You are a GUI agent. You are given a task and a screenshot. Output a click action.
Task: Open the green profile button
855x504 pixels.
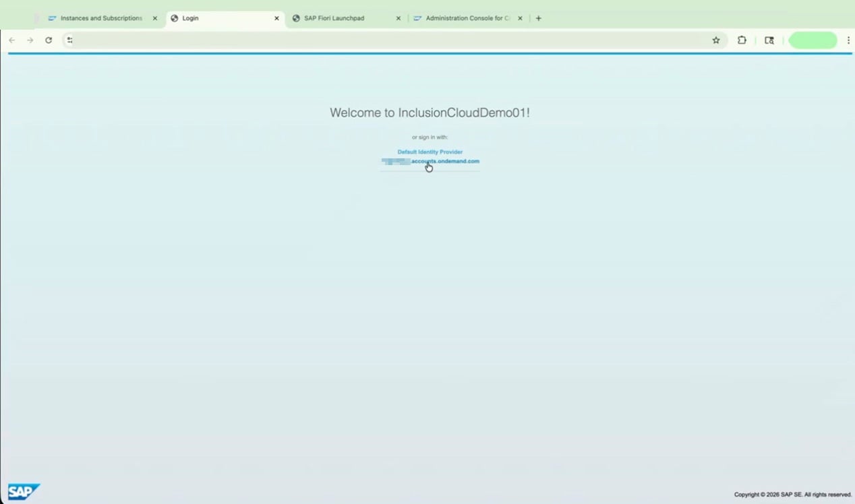coord(813,40)
